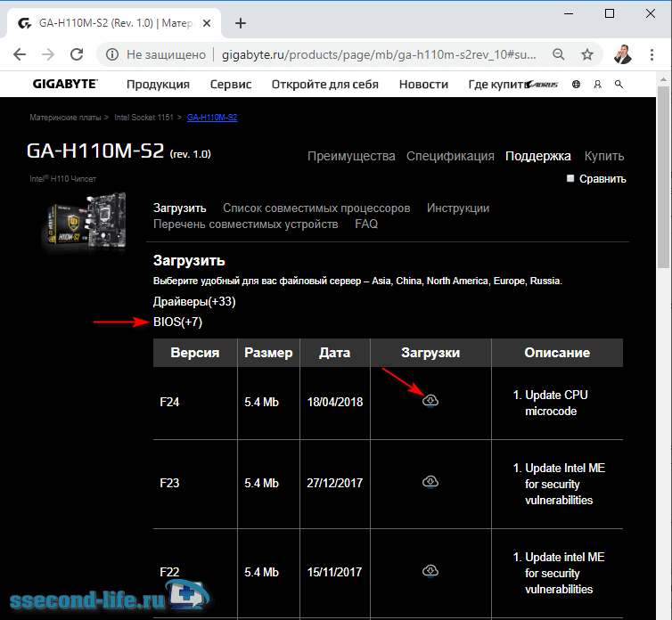This screenshot has width=672, height=620.
Task: Choose the Russia file server
Action: (x=545, y=281)
